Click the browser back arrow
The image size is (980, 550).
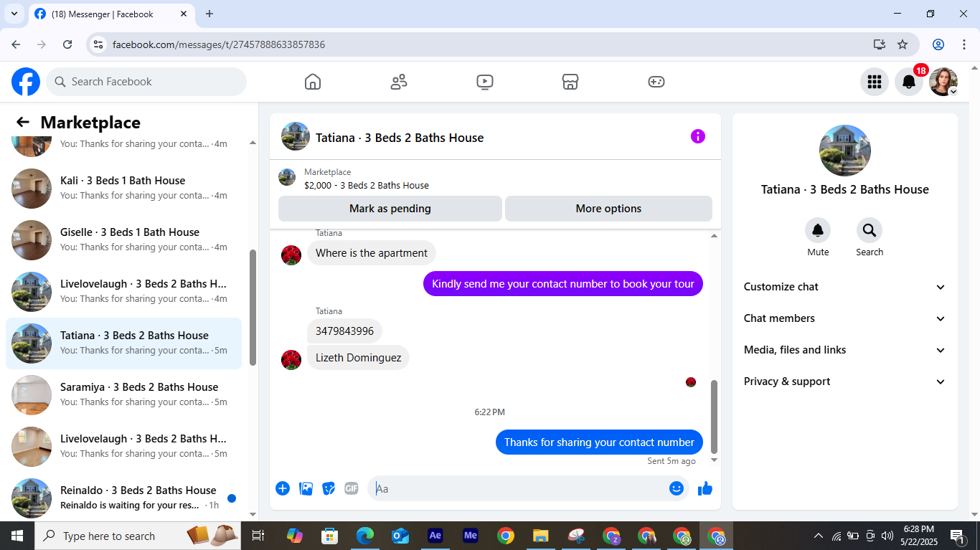pos(16,44)
